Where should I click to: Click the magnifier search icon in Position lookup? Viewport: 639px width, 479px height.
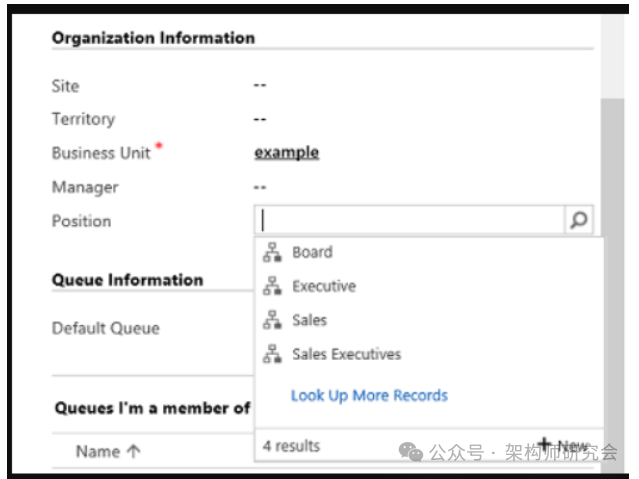(578, 221)
